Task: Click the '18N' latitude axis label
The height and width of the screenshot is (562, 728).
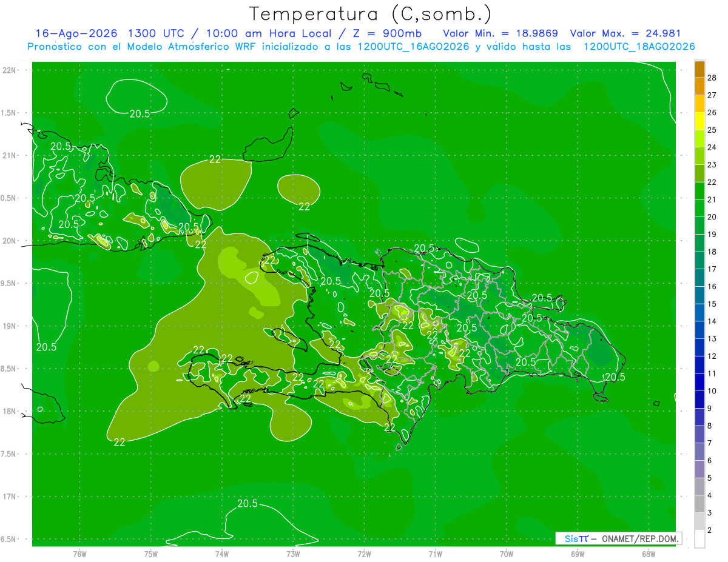Action: [x=8, y=411]
